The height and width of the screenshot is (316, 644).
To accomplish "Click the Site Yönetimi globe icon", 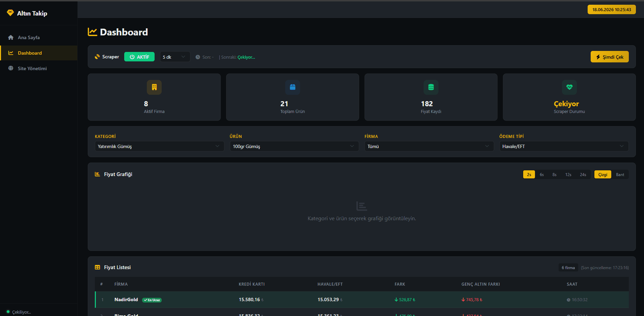I will (x=11, y=68).
